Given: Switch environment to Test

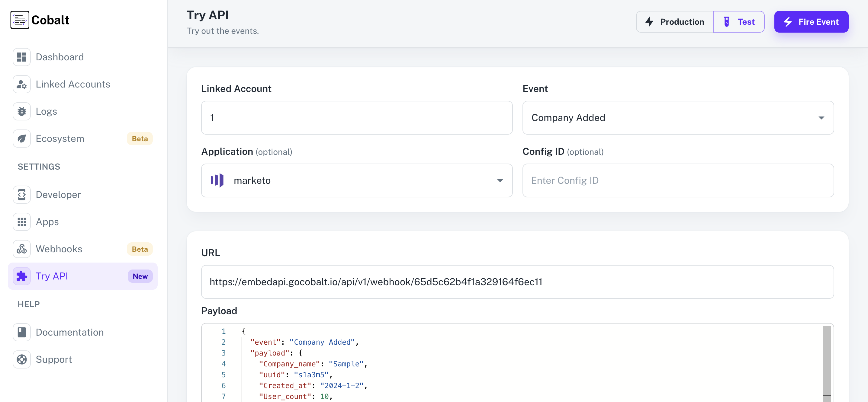Looking at the screenshot, I should tap(739, 22).
